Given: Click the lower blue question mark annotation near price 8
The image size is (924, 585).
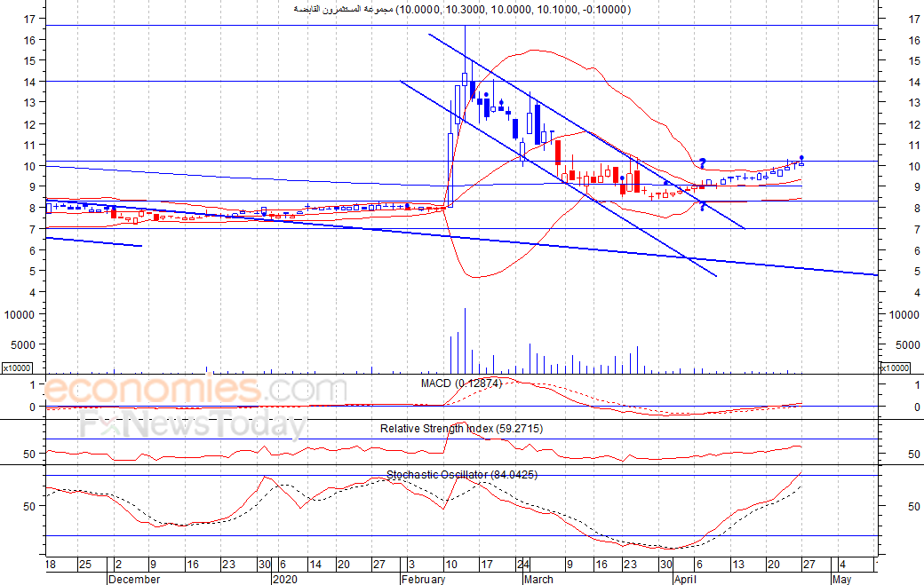Looking at the screenshot, I should (x=703, y=206).
